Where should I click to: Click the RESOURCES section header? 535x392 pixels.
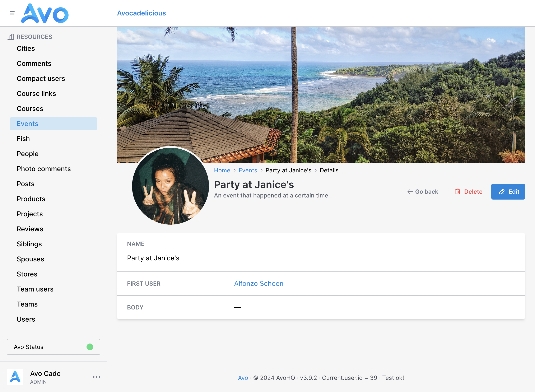click(x=34, y=37)
